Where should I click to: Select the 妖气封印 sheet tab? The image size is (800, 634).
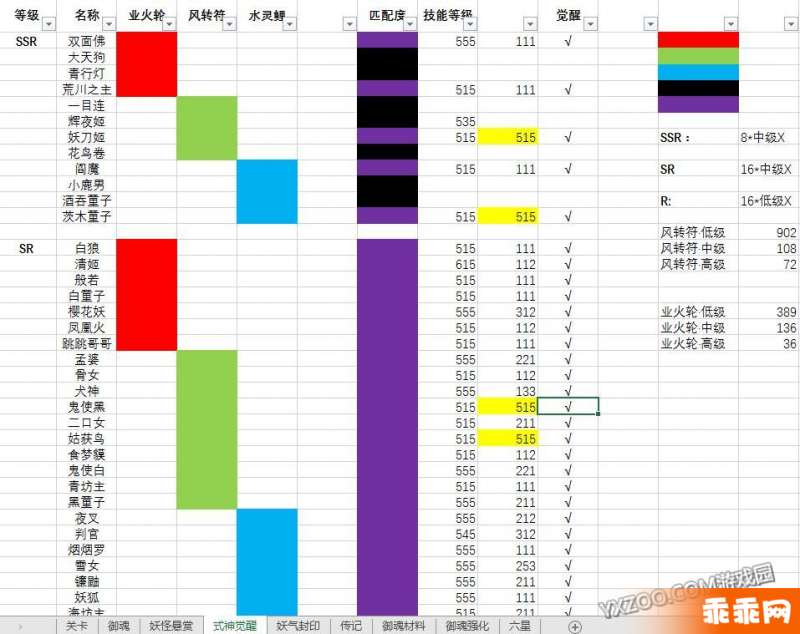[x=298, y=626]
